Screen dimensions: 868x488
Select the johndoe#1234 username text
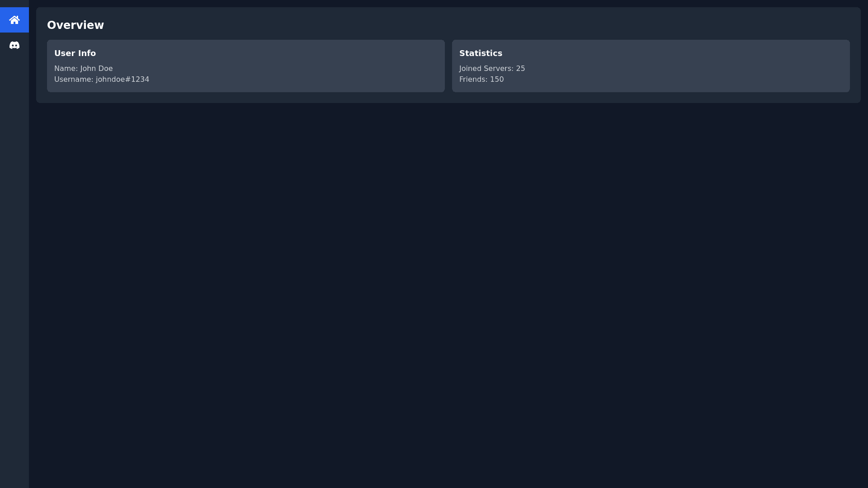pos(123,80)
